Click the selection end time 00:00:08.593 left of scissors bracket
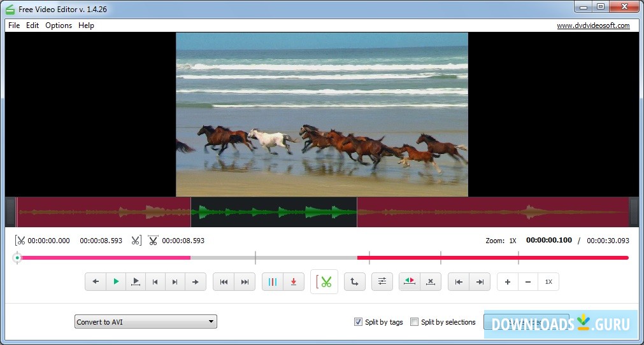Viewport: 644px width, 345px height. (101, 241)
